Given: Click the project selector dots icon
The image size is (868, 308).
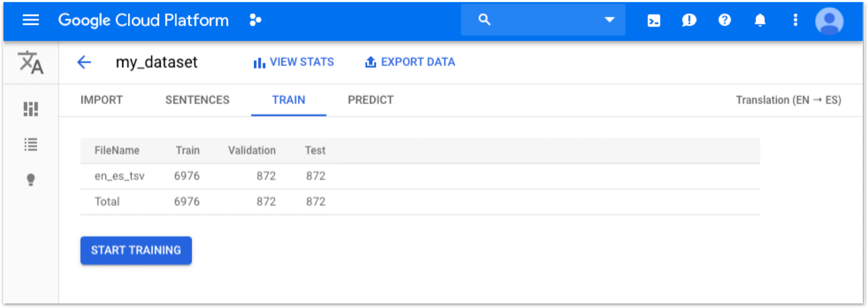Looking at the screenshot, I should (x=255, y=20).
